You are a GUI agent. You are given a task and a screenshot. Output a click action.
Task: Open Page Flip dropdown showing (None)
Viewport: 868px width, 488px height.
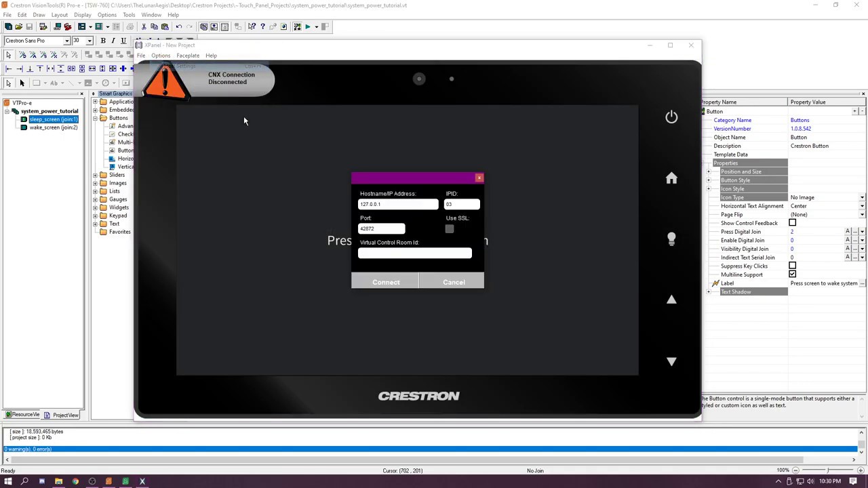coord(862,214)
